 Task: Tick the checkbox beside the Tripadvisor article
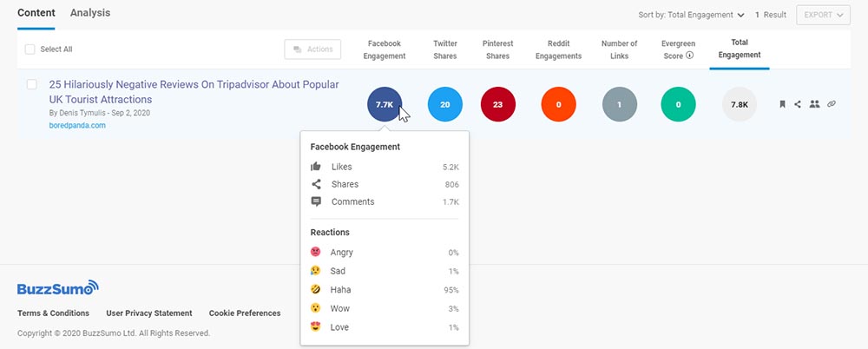click(x=31, y=85)
